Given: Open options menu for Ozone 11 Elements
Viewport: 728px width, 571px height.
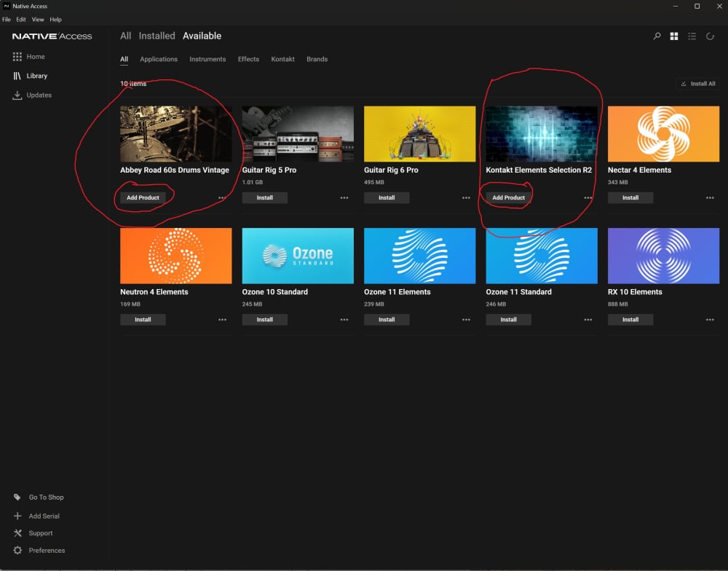Looking at the screenshot, I should [466, 320].
